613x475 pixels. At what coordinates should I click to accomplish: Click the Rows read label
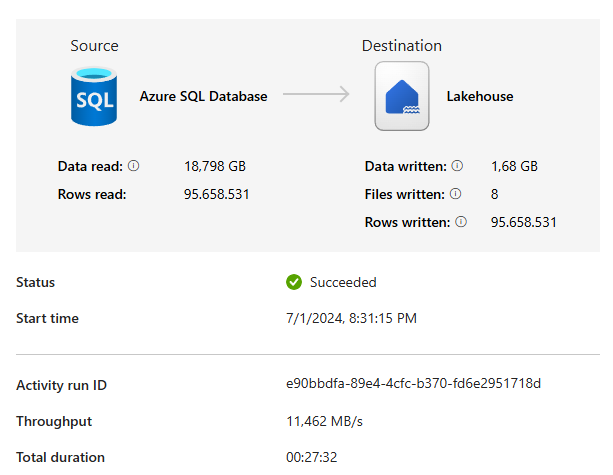[x=92, y=194]
